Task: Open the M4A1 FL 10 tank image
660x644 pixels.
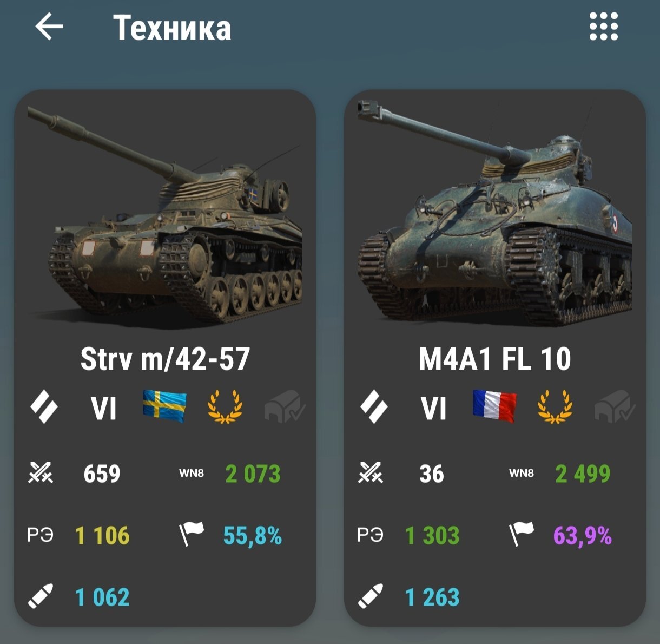Action: click(495, 214)
